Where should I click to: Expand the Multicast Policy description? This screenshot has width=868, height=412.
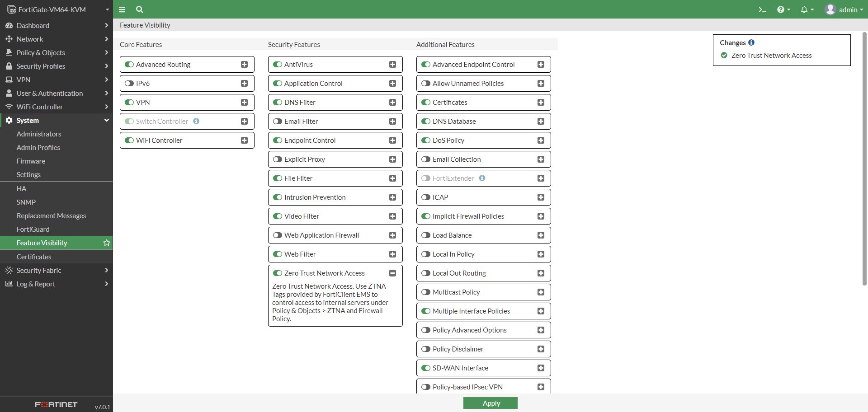541,292
